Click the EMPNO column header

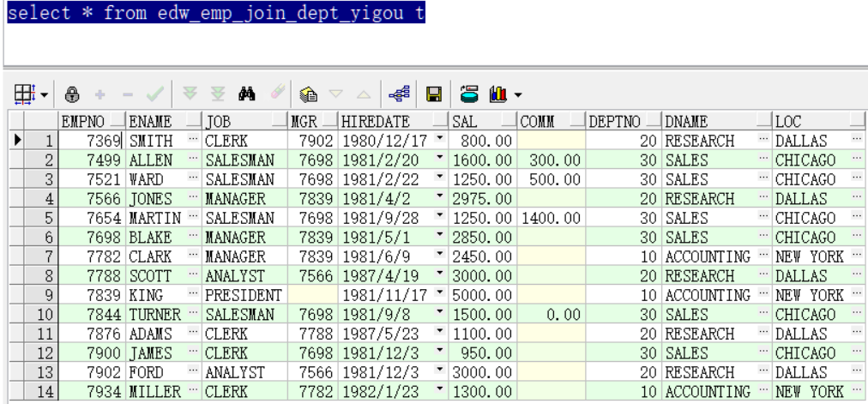pos(93,121)
